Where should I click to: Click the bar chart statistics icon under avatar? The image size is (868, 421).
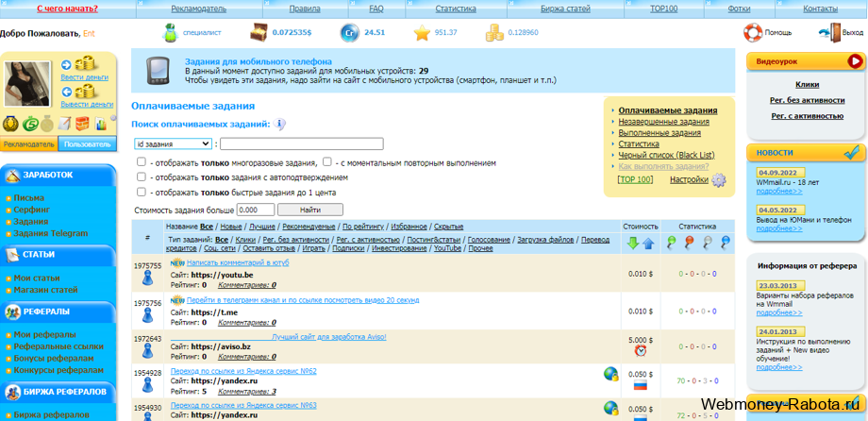click(101, 123)
